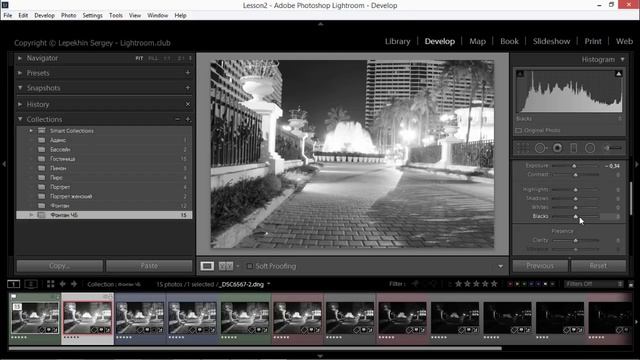Switch to Library module
The height and width of the screenshot is (360, 640).
tap(398, 41)
